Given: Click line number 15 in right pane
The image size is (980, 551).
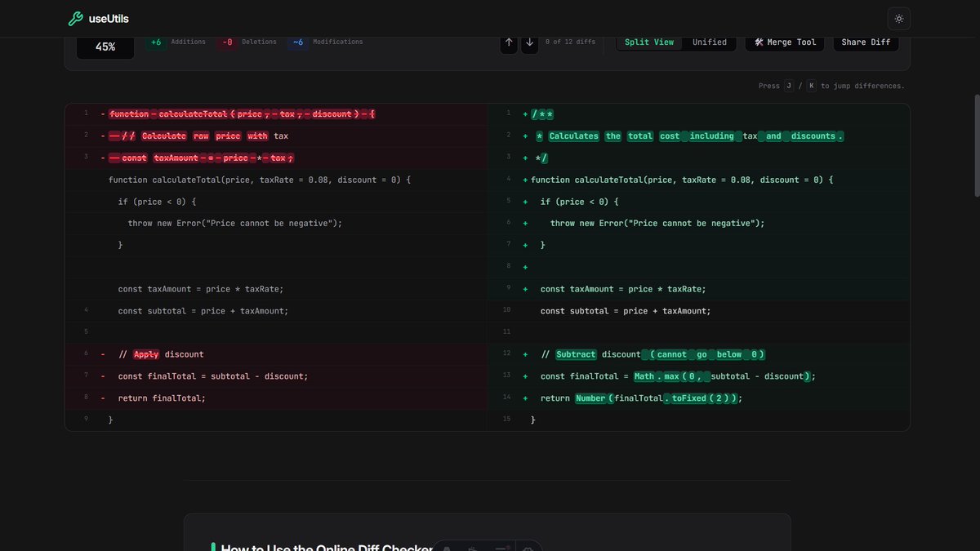Looking at the screenshot, I should pos(506,419).
